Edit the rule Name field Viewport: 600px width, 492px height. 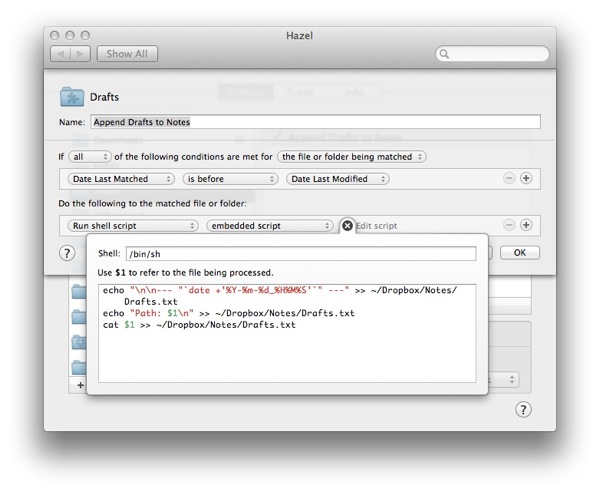[x=315, y=122]
